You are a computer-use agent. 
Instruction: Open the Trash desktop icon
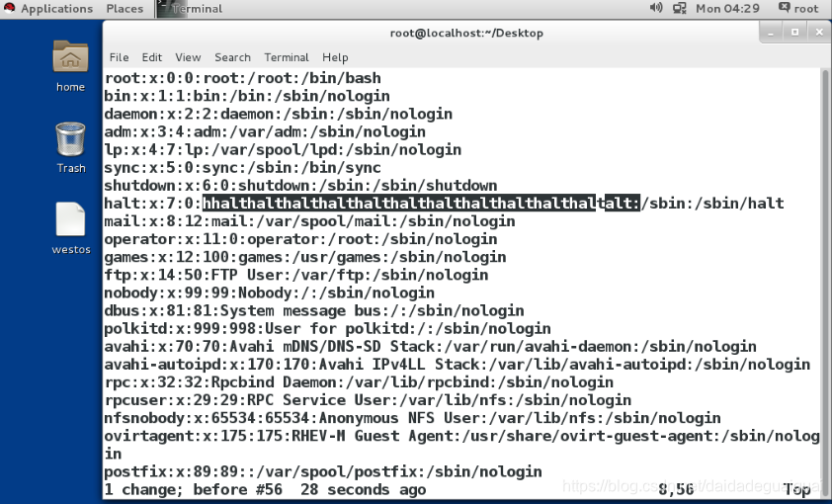[70, 139]
